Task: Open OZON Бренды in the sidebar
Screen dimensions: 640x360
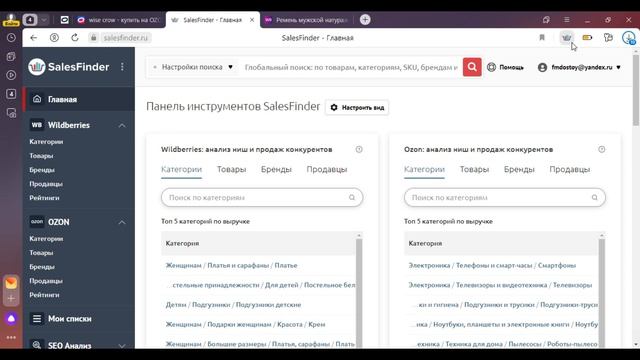Action: click(x=42, y=267)
